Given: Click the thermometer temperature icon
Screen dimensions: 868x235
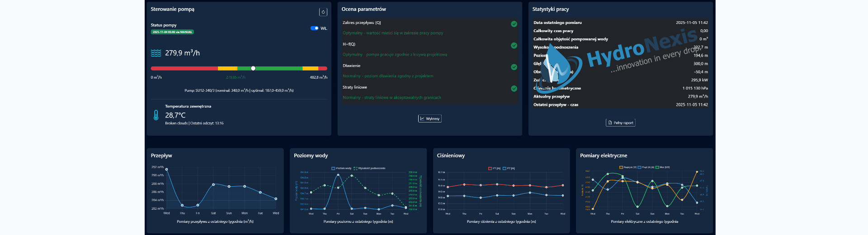Looking at the screenshot, I should pyautogui.click(x=156, y=115).
